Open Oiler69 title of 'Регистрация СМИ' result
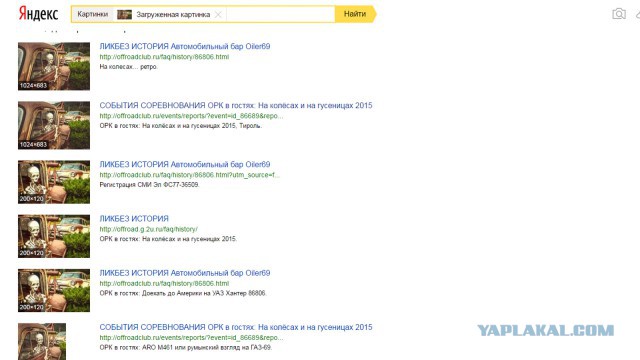 click(185, 164)
